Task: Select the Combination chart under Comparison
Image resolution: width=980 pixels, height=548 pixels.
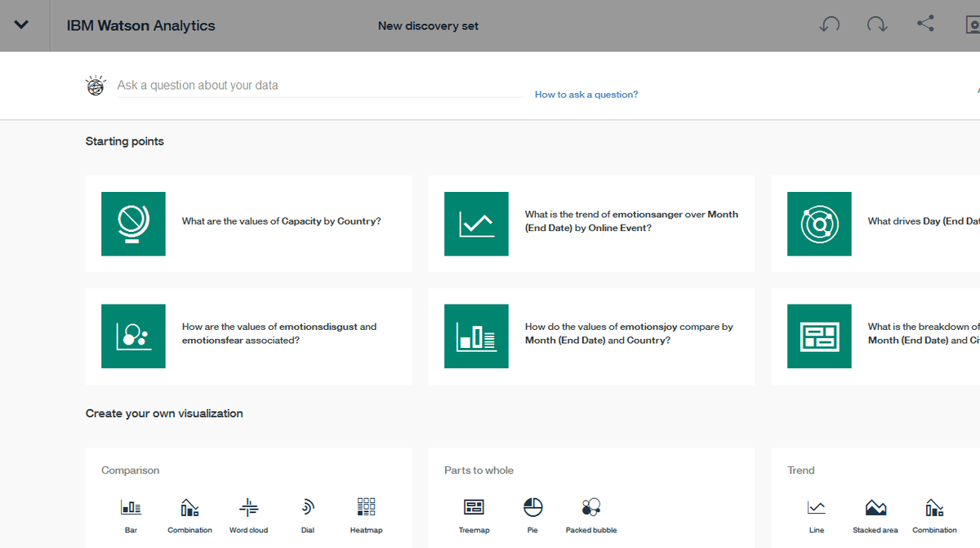Action: coord(189,507)
